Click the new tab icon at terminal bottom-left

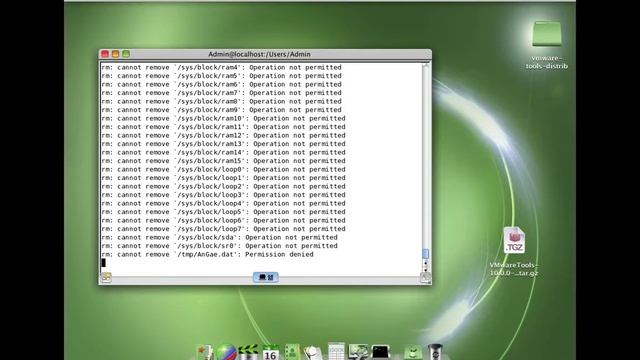(x=106, y=277)
